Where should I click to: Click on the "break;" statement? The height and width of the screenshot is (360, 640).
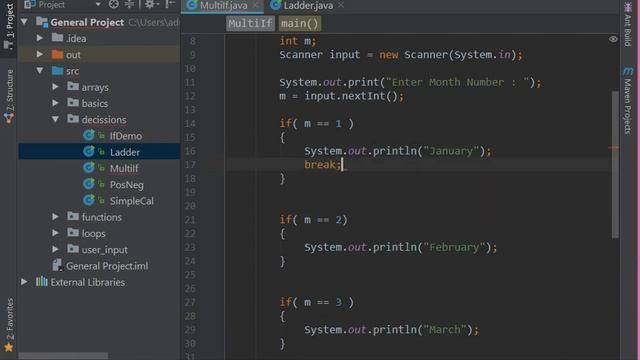tap(322, 164)
